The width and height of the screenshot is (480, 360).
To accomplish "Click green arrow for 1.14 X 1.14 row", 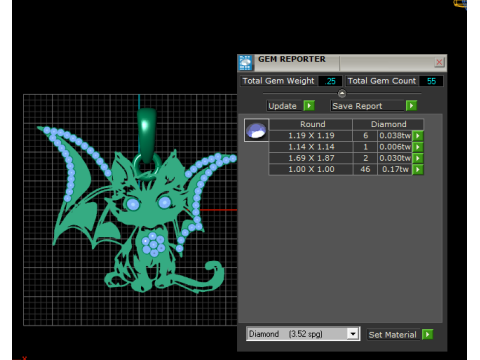I will click(418, 147).
